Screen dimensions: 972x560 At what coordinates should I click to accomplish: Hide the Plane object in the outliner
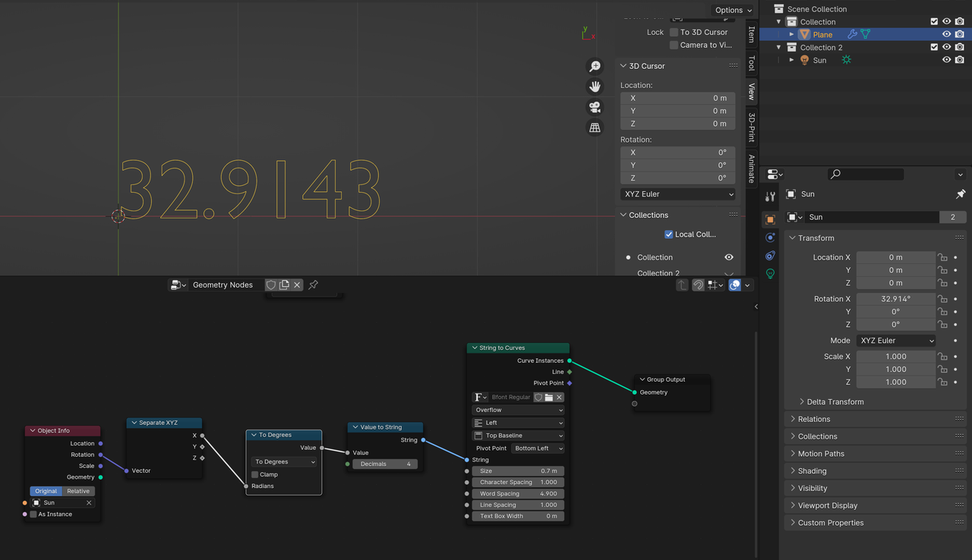[946, 34]
